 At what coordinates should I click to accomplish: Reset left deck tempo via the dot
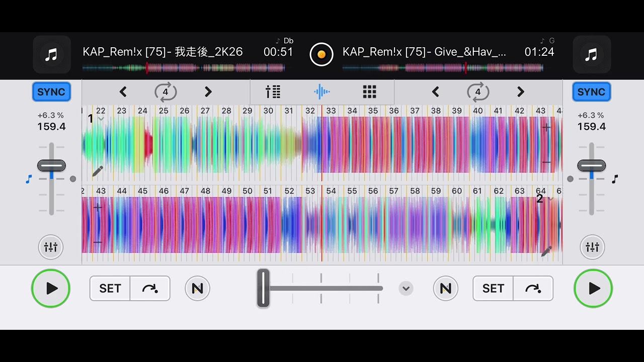[73, 179]
